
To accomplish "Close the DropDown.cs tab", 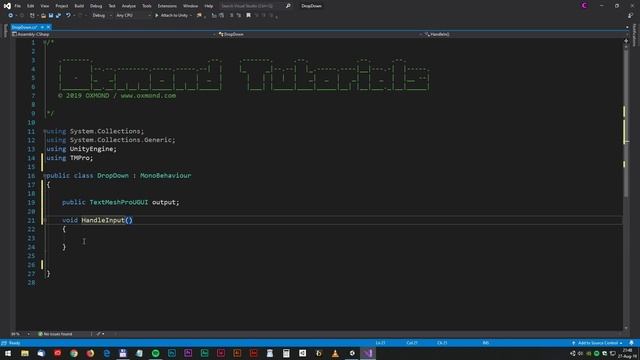I will 48,27.
